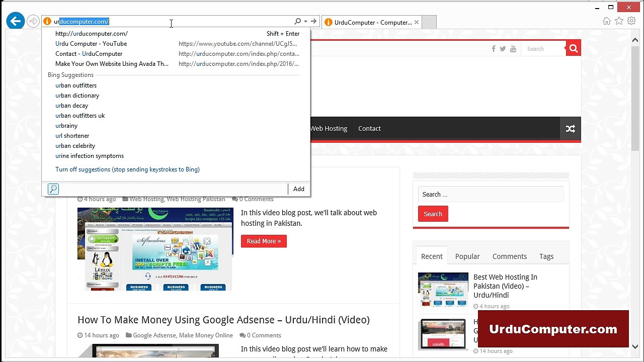Choose 'urbrainy' Bing suggestion

[66, 126]
